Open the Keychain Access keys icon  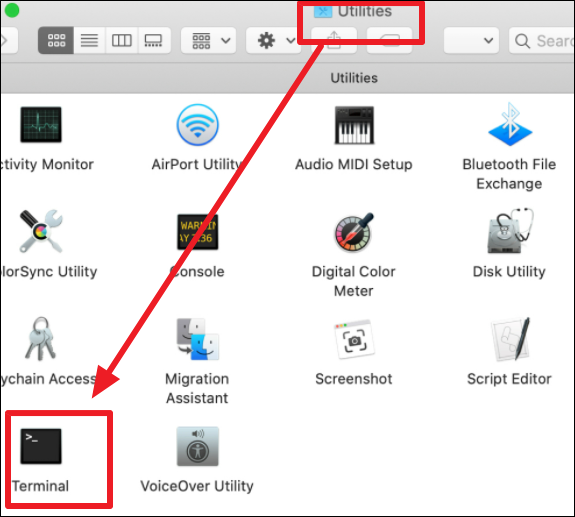[x=41, y=338]
